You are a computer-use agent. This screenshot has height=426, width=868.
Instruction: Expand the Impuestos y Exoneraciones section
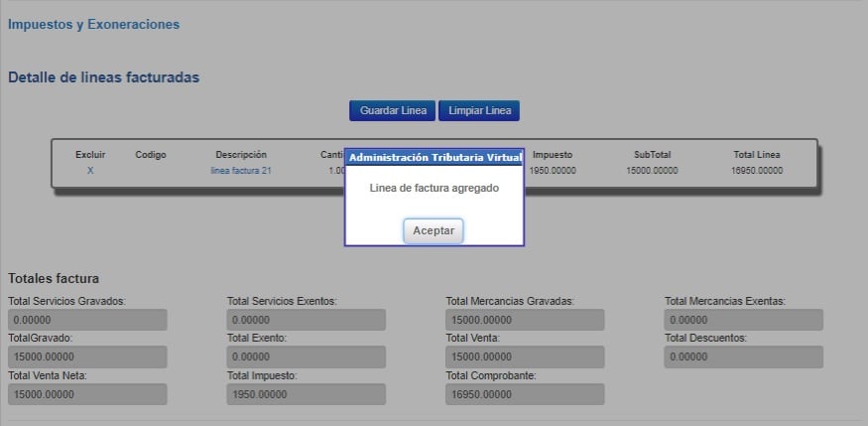93,24
